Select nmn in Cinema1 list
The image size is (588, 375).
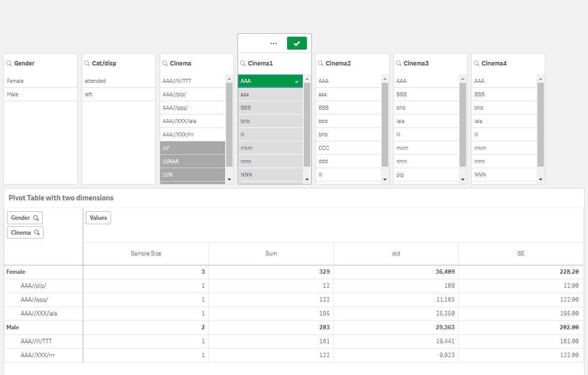click(x=270, y=161)
